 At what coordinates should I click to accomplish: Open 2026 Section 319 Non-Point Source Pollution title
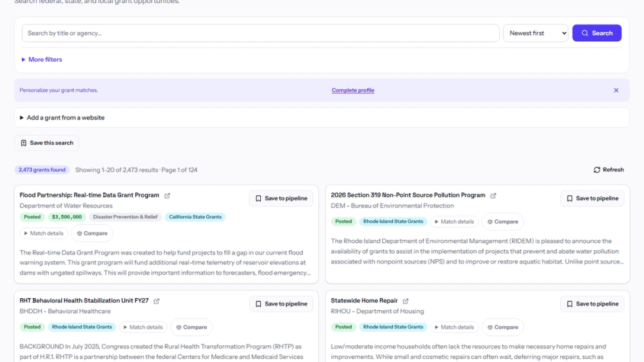tap(408, 195)
